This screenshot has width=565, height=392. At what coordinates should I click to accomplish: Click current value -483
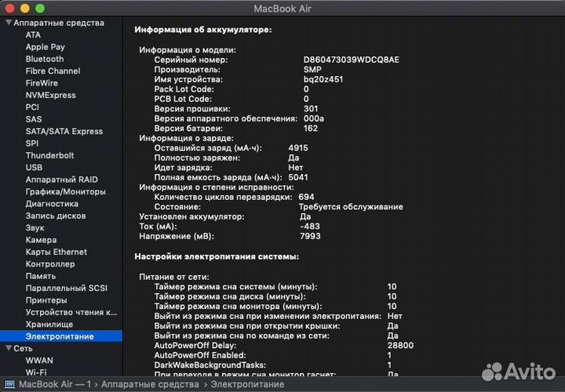tap(310, 227)
